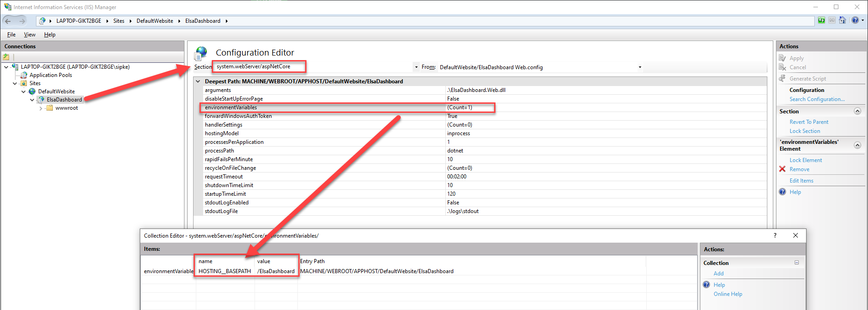
Task: Click the Back navigation arrow
Action: [x=8, y=21]
